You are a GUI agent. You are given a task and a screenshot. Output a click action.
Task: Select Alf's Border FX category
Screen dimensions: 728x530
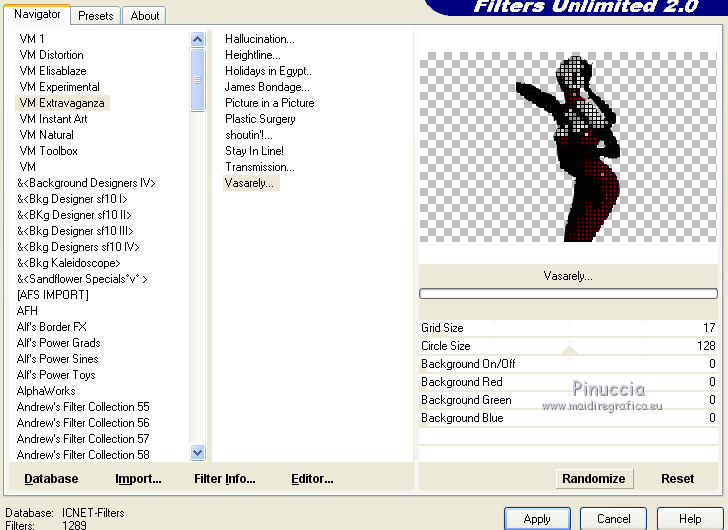(x=52, y=327)
